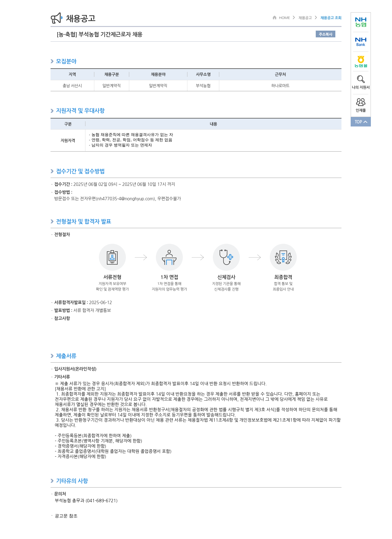Click the 구분 column header
The width and height of the screenshot is (392, 539).
click(x=68, y=124)
